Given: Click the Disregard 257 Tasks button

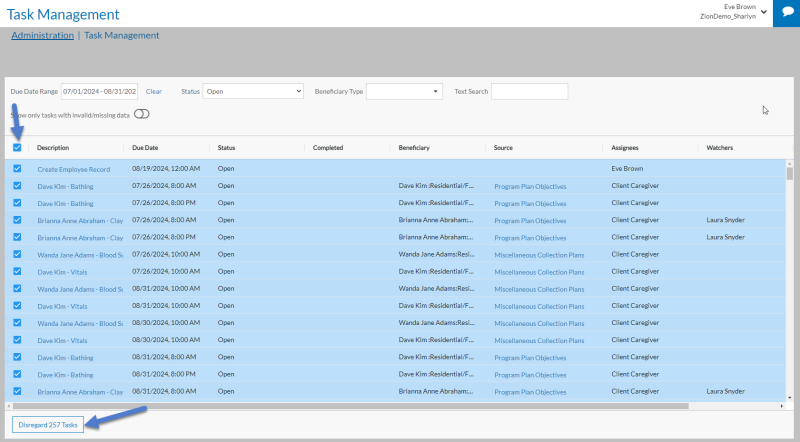Looking at the screenshot, I should coord(48,424).
